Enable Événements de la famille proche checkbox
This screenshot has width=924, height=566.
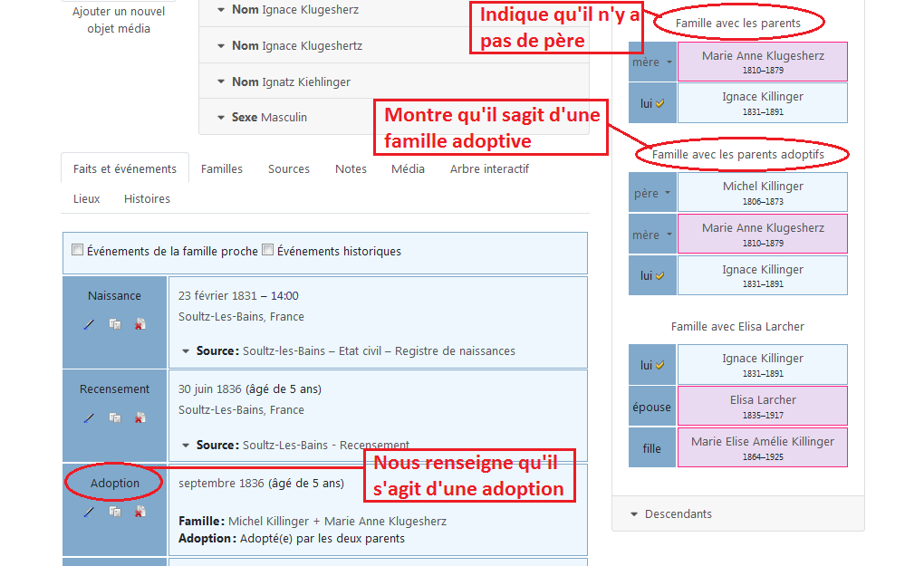tap(77, 251)
